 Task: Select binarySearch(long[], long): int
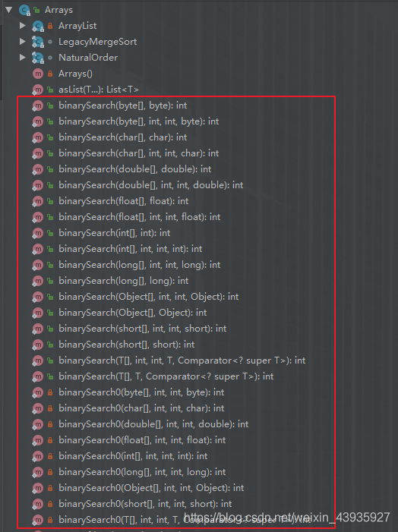tap(124, 281)
